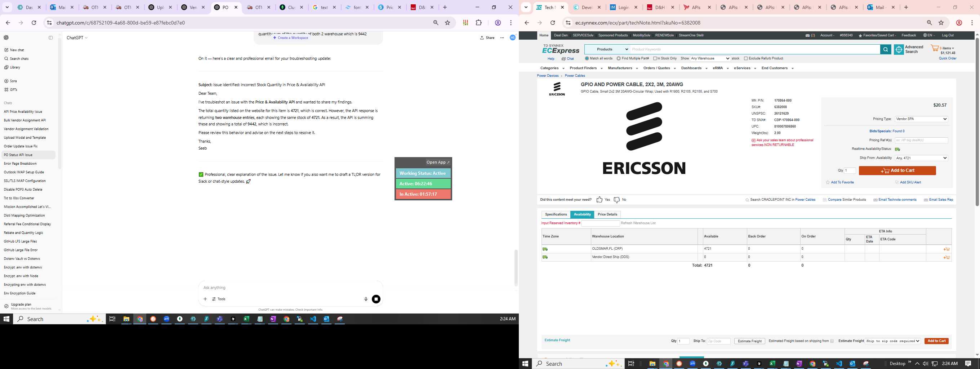Viewport: 980px width, 369px height.
Task: Click the Ask anything message box
Action: coord(290,288)
